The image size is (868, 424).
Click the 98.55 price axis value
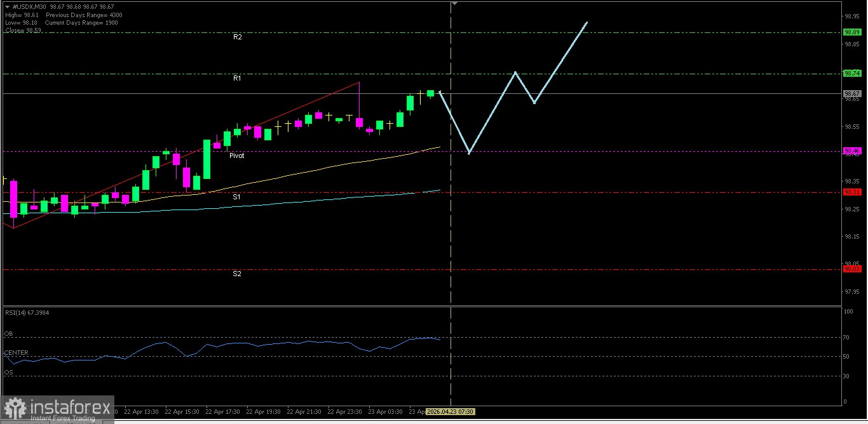coord(852,127)
